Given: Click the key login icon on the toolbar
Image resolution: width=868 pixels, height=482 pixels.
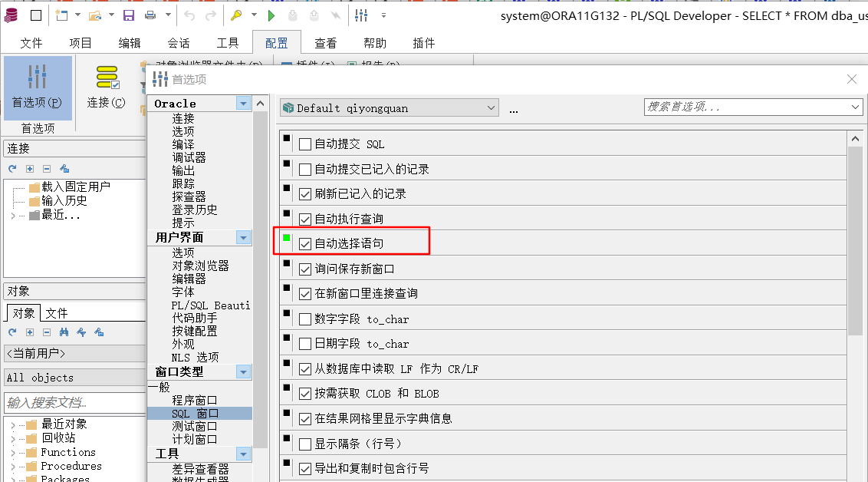Looking at the screenshot, I should [x=235, y=14].
